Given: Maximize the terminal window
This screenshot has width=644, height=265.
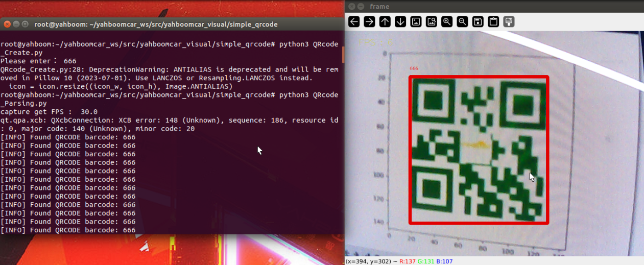Looking at the screenshot, I should 25,24.
